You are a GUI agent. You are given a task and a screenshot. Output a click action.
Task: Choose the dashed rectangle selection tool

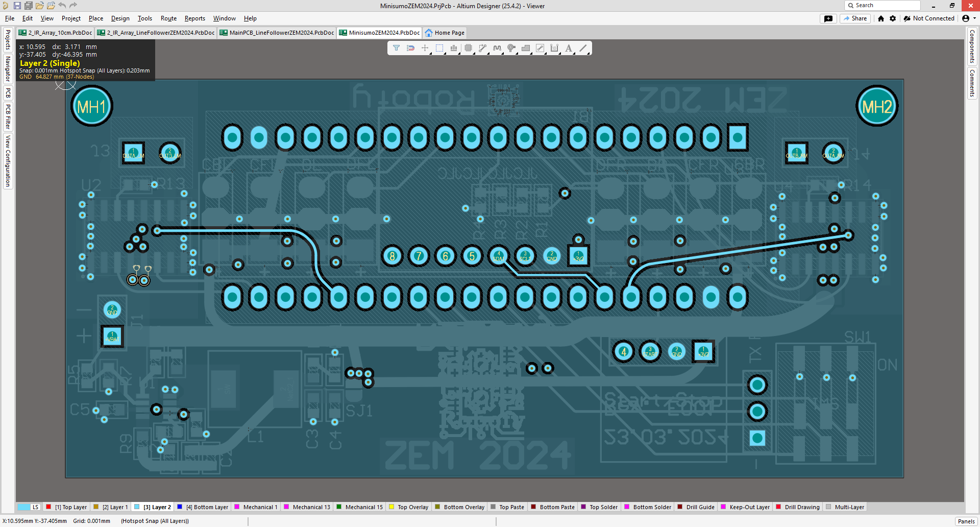tap(439, 48)
